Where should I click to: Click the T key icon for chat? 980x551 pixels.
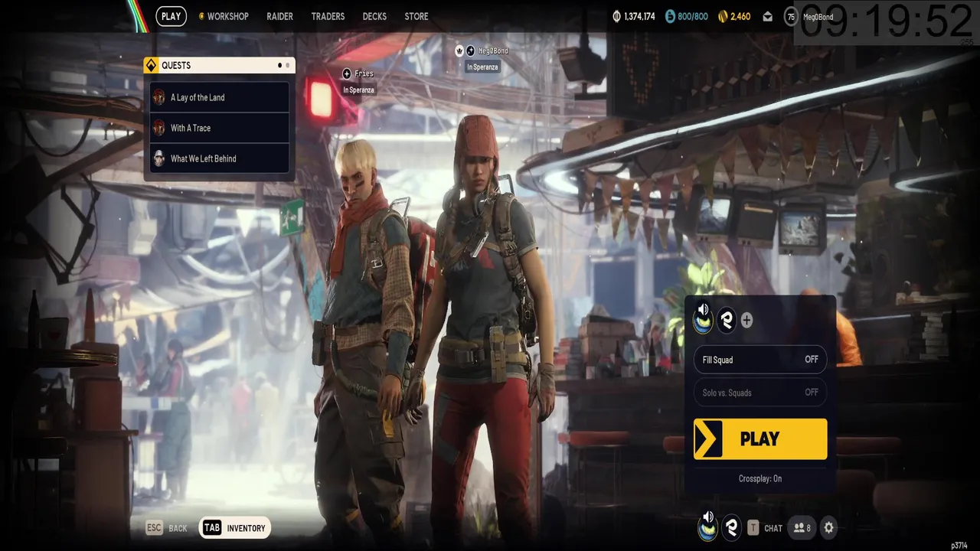(x=753, y=527)
